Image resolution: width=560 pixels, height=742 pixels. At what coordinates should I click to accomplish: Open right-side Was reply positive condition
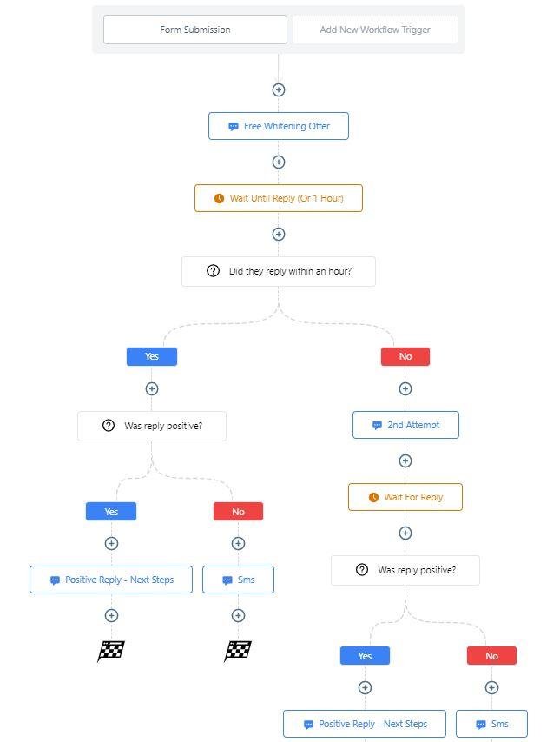point(405,570)
